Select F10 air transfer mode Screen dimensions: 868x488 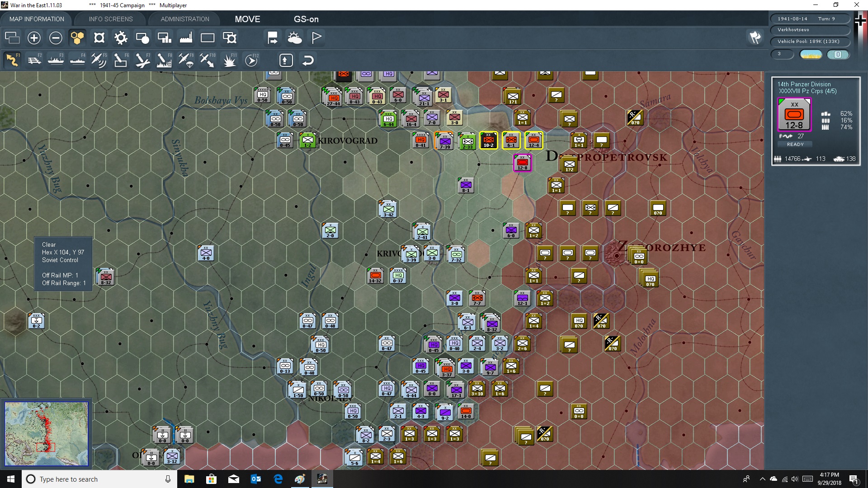208,60
